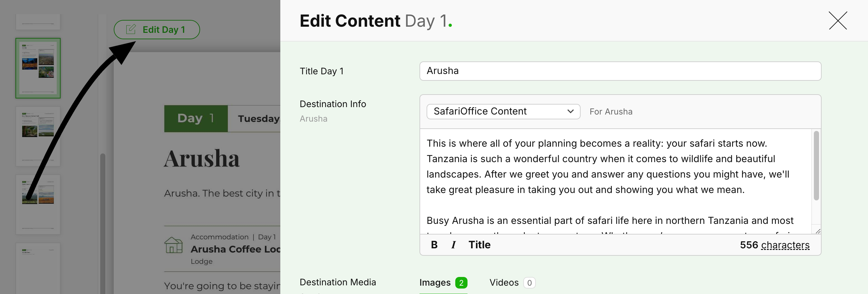
Task: Apply Title formatting to text
Action: pyautogui.click(x=479, y=245)
